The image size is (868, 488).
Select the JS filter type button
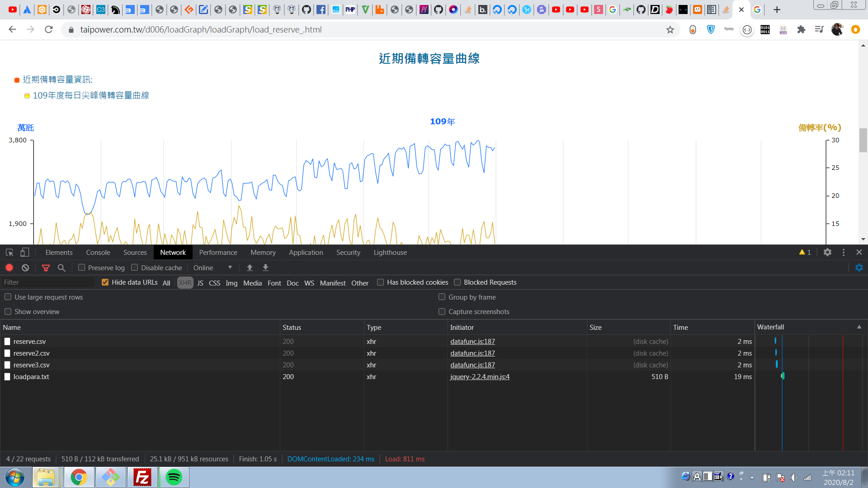[200, 283]
